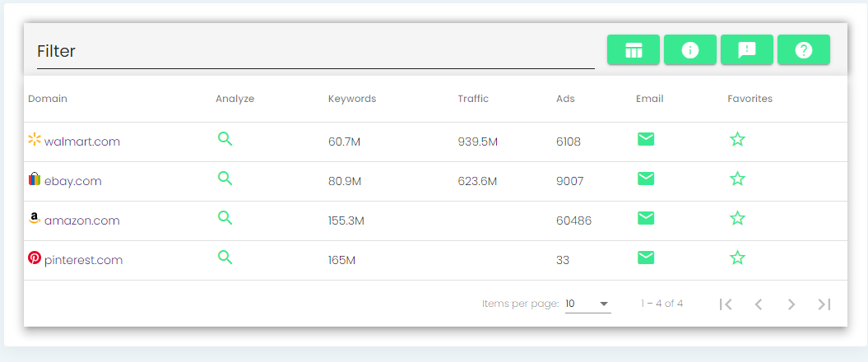Click the Domain column header

pyautogui.click(x=48, y=99)
